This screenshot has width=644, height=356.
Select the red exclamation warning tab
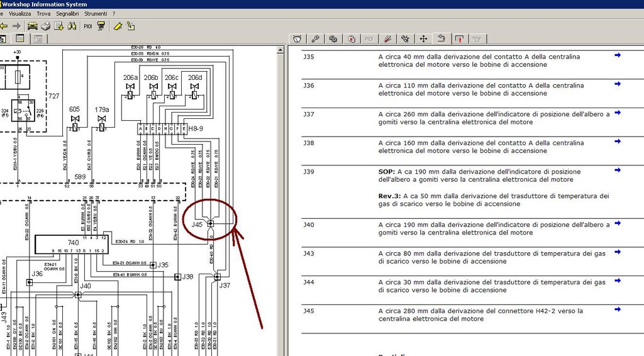[x=460, y=39]
